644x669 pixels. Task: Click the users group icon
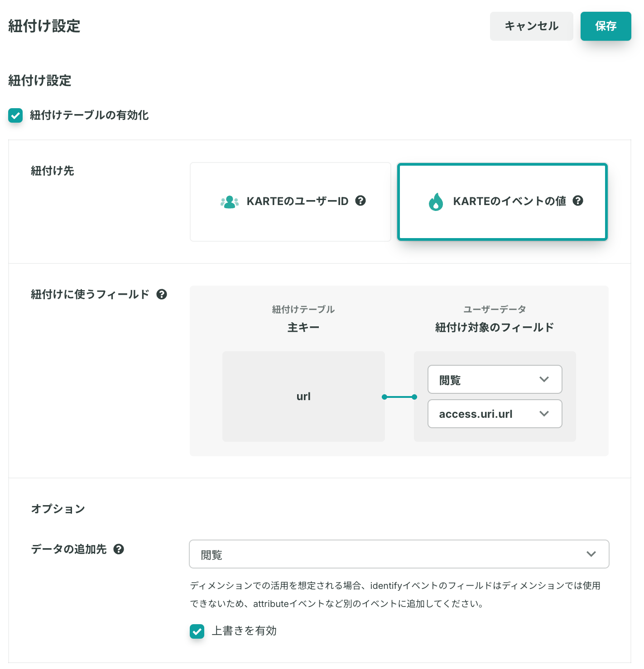coord(230,202)
